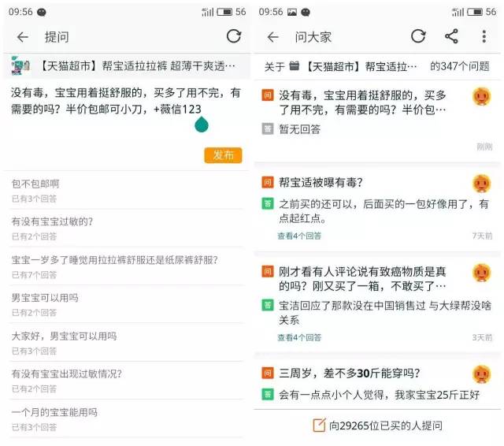Open suggested question 大家好,男宝宝可以用吗
This screenshot has width=504, height=446.
click(126, 343)
